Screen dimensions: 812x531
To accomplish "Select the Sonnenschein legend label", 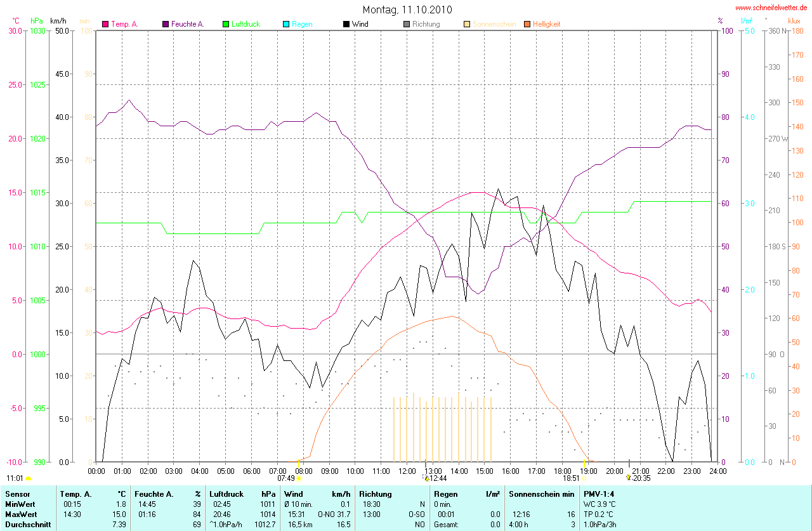I will tap(494, 24).
